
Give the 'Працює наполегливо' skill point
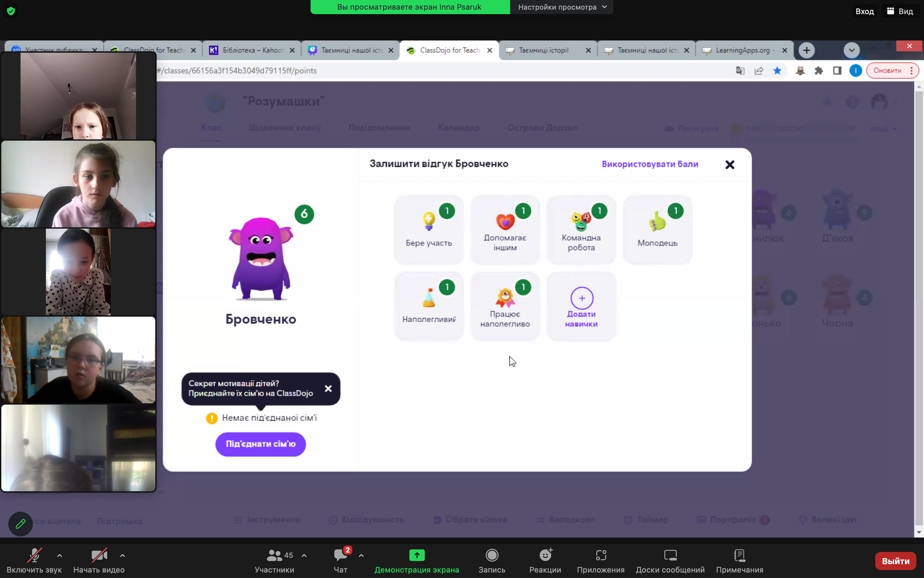[x=505, y=306]
